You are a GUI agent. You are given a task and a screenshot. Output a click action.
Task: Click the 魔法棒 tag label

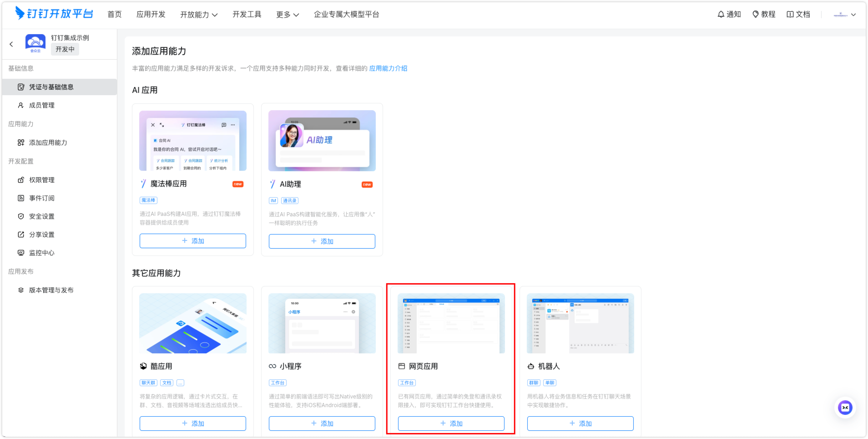(148, 200)
